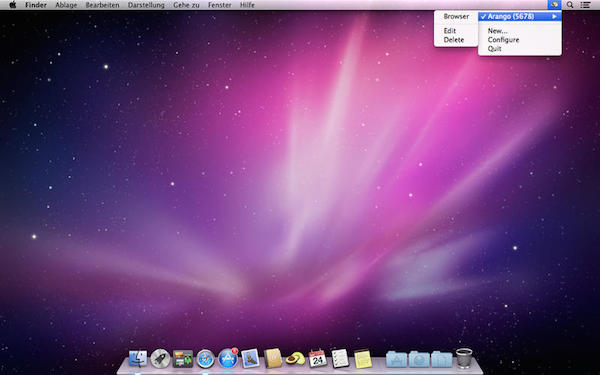Open Trash in the dock
The image size is (600, 375).
pos(464,358)
